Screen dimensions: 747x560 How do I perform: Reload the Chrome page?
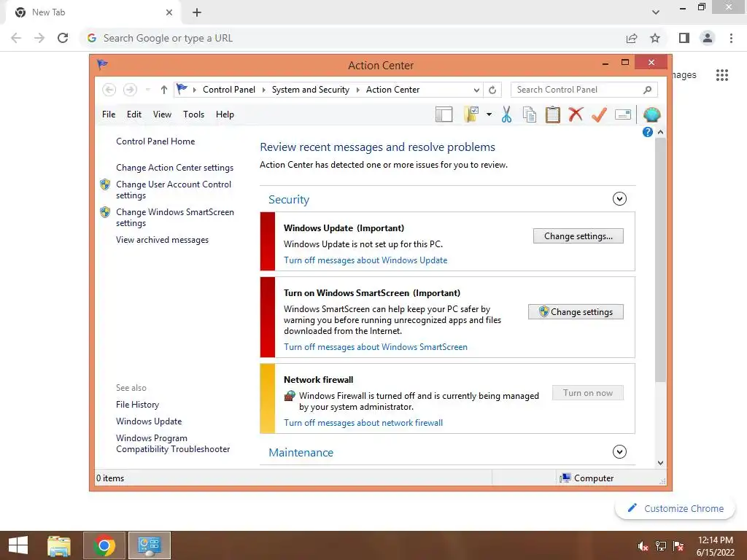pyautogui.click(x=63, y=38)
